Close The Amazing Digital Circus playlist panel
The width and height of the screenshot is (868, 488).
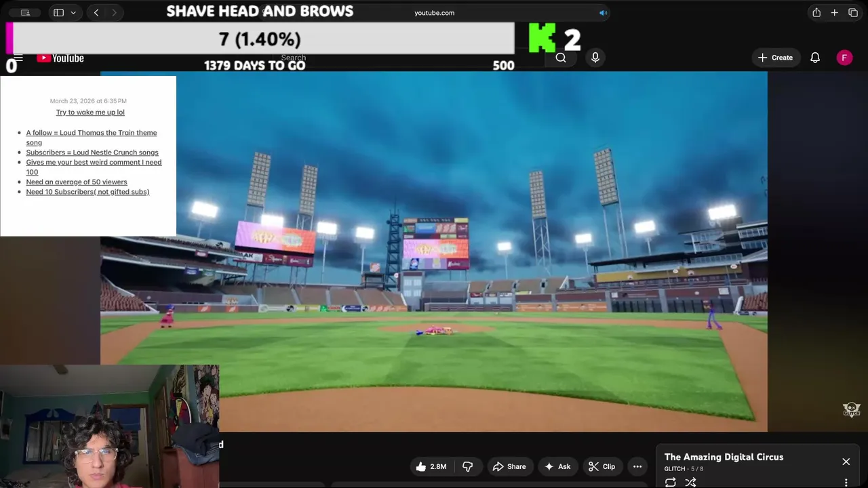(x=846, y=462)
